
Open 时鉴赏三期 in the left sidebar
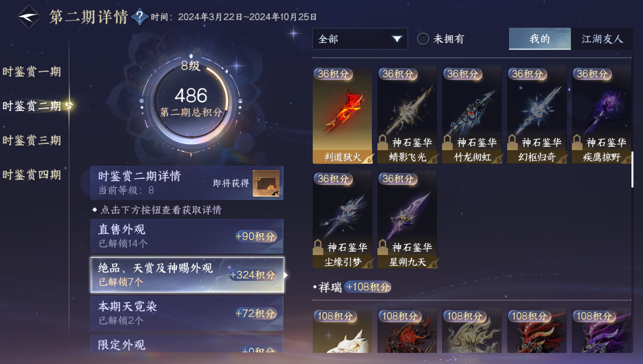click(32, 140)
